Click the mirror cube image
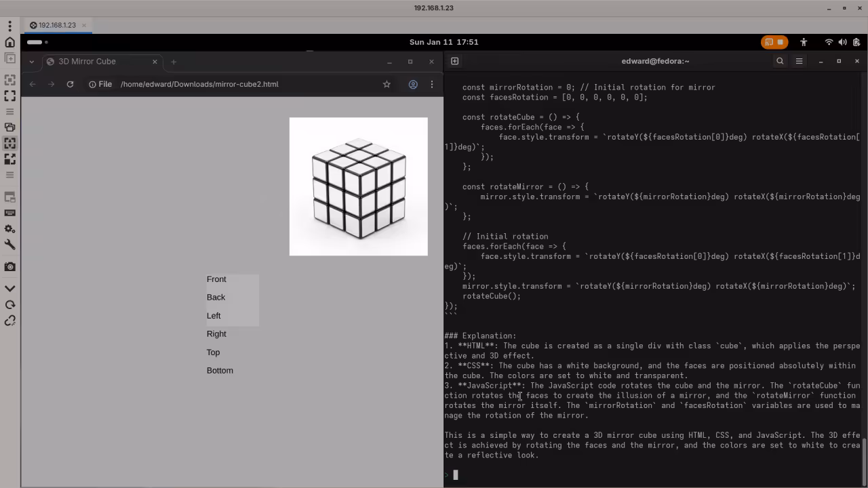 click(x=358, y=186)
